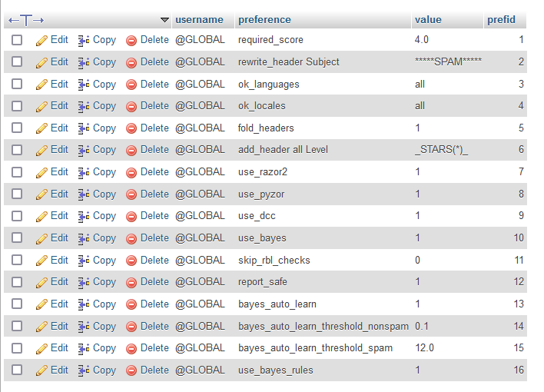Sort table by the preference column header
544x392 pixels.
[264, 20]
